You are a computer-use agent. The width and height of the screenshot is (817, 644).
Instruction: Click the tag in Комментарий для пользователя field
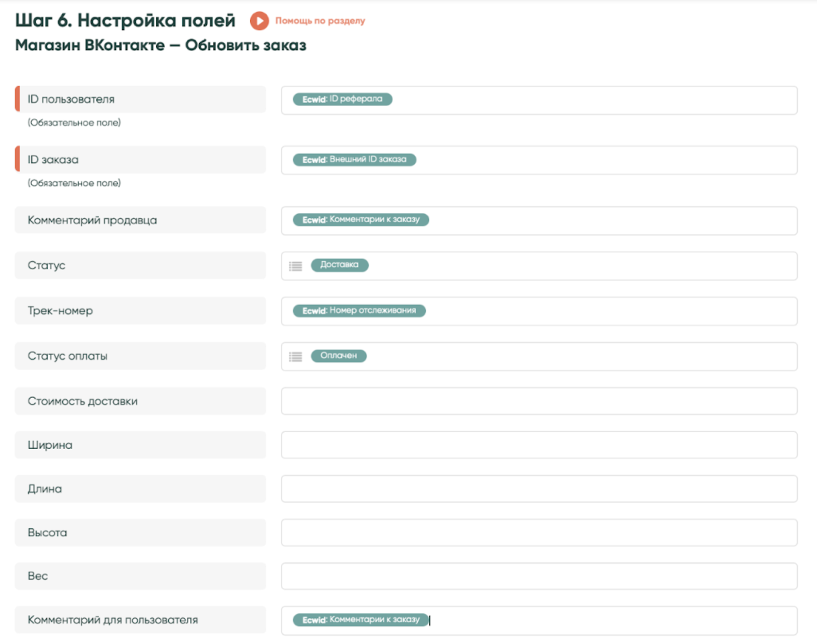click(x=361, y=620)
